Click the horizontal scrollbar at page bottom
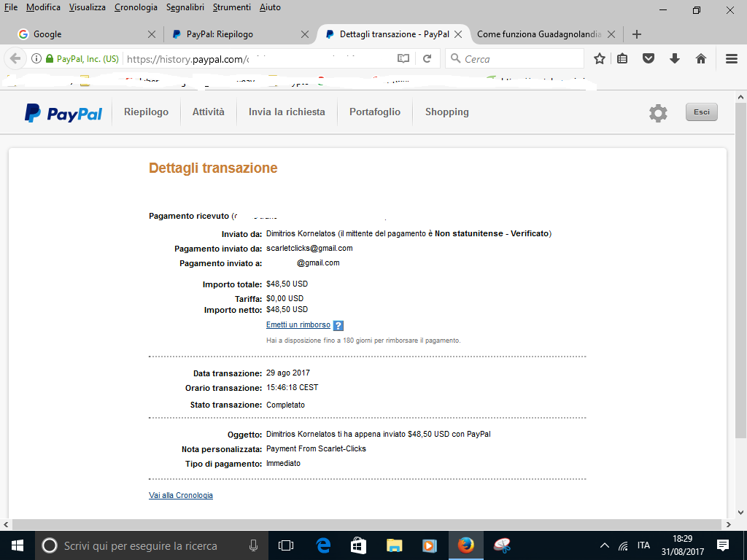747x560 pixels. 366,524
